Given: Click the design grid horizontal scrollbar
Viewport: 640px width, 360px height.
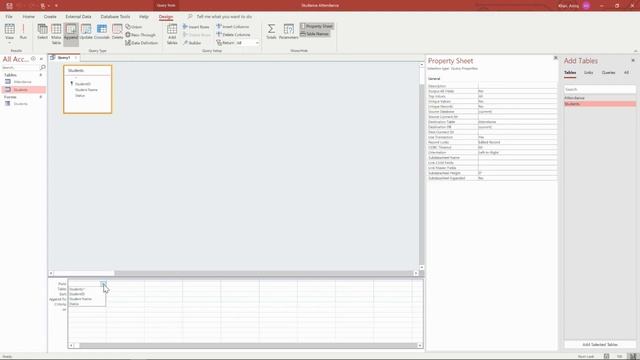Looking at the screenshot, I should click(245, 346).
